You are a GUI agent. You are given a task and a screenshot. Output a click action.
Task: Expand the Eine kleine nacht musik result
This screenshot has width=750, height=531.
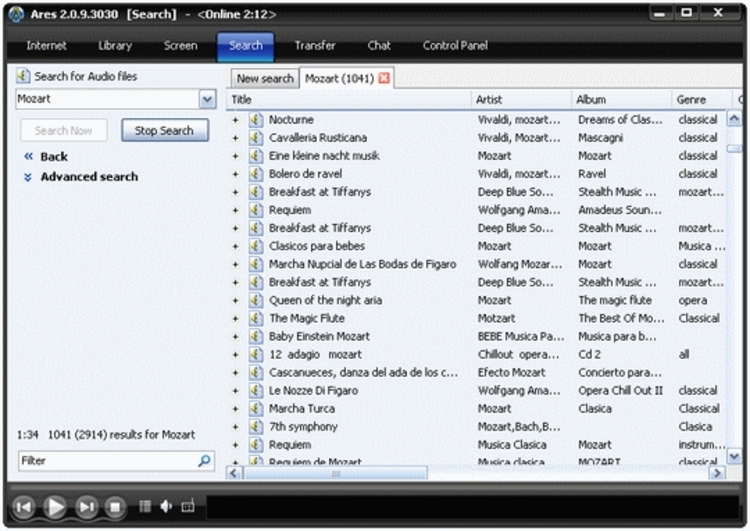pos(235,156)
